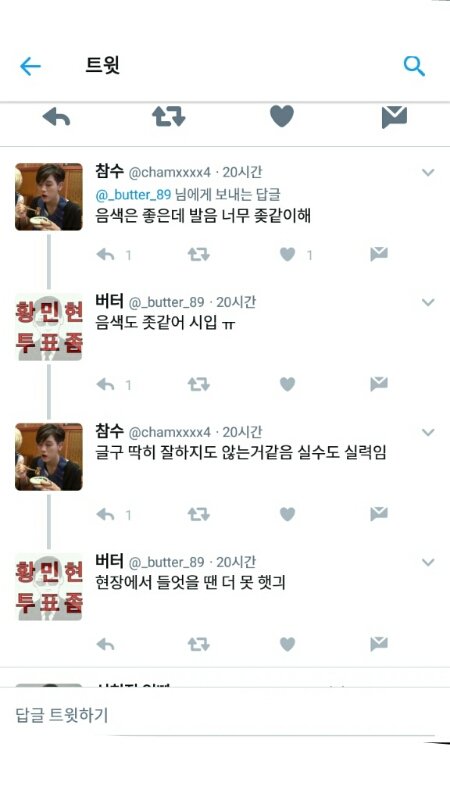Go back using the blue arrow
Image resolution: width=450 pixels, height=800 pixels.
tap(30, 66)
